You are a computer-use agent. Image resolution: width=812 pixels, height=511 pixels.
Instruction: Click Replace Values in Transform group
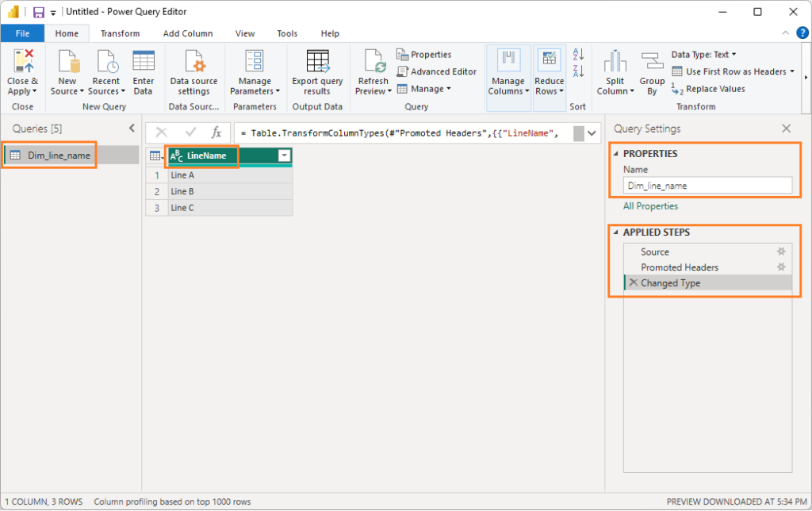(708, 89)
